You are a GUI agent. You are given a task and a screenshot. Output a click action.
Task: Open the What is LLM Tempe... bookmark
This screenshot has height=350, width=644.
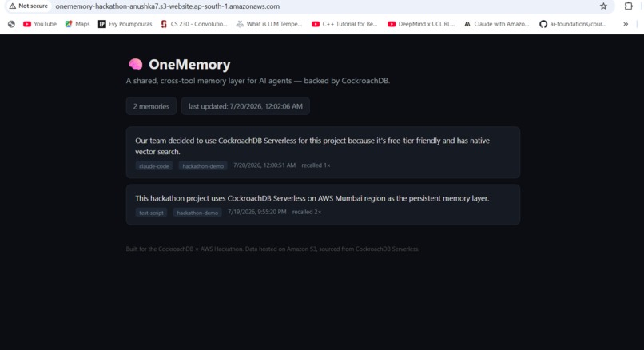pyautogui.click(x=269, y=24)
